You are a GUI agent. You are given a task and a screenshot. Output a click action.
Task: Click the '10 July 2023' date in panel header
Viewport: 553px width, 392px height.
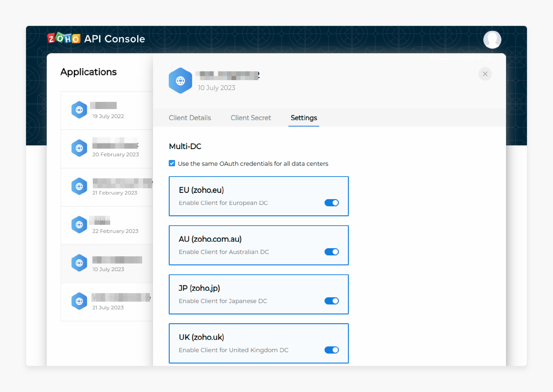tap(216, 88)
